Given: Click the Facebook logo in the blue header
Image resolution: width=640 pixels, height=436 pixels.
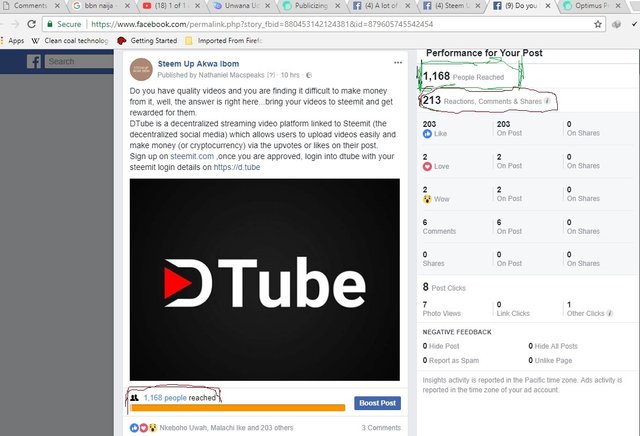Looking at the screenshot, I should [34, 62].
